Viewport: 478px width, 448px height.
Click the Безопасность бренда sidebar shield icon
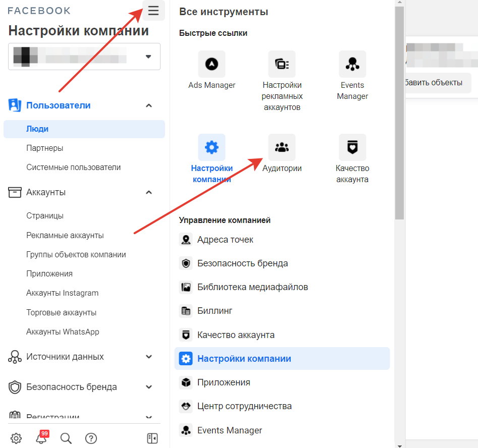[15, 387]
